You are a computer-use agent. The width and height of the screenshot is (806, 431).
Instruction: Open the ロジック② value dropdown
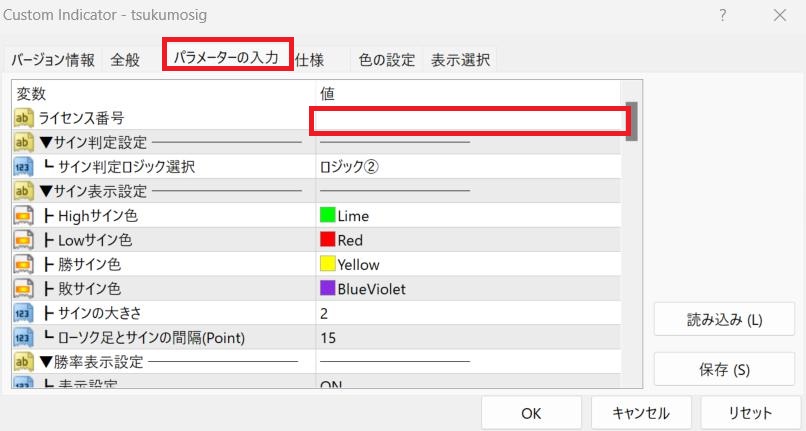pos(468,167)
